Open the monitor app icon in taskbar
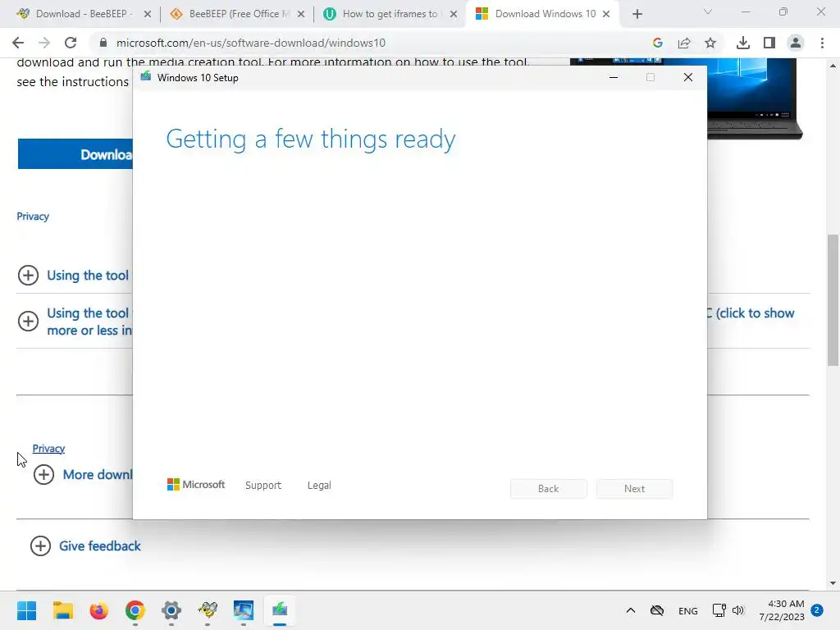Image resolution: width=840 pixels, height=630 pixels. click(244, 610)
